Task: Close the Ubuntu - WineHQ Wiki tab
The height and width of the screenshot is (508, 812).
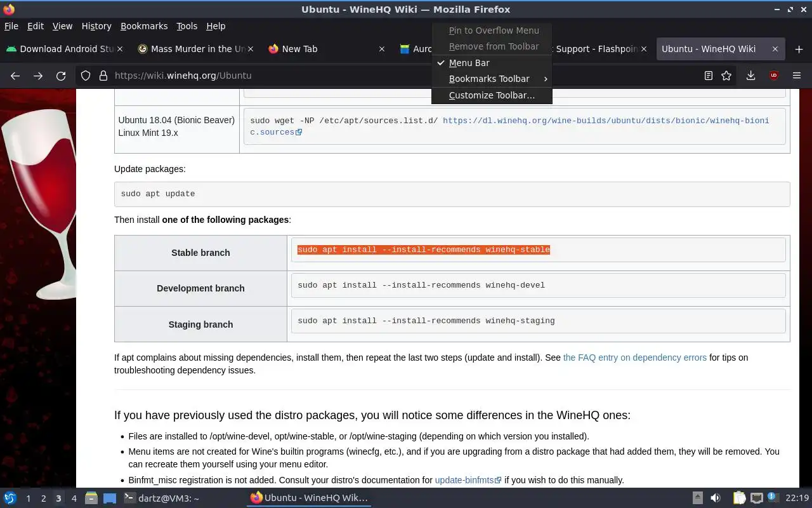Action: 775,49
